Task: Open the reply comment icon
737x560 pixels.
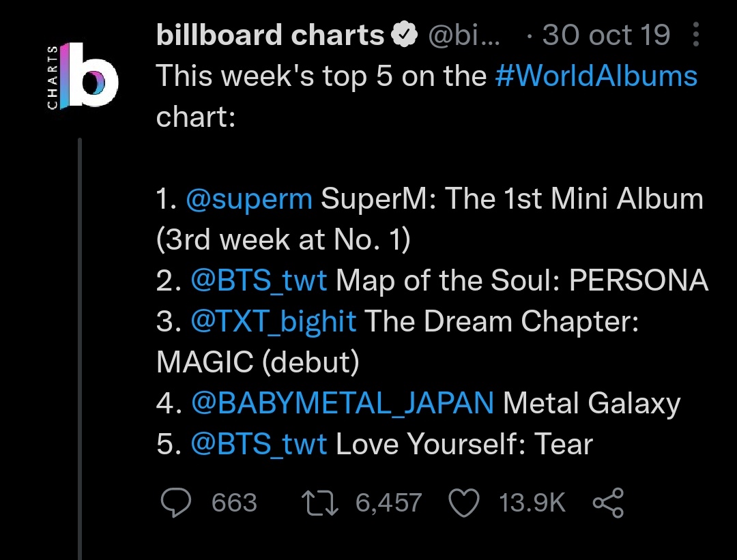Action: pyautogui.click(x=176, y=503)
